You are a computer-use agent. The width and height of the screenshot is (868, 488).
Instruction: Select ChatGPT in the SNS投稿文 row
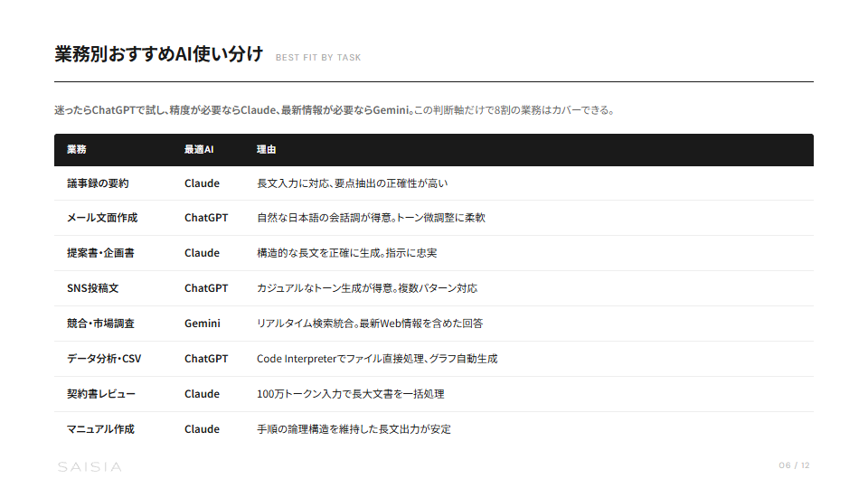coord(206,288)
